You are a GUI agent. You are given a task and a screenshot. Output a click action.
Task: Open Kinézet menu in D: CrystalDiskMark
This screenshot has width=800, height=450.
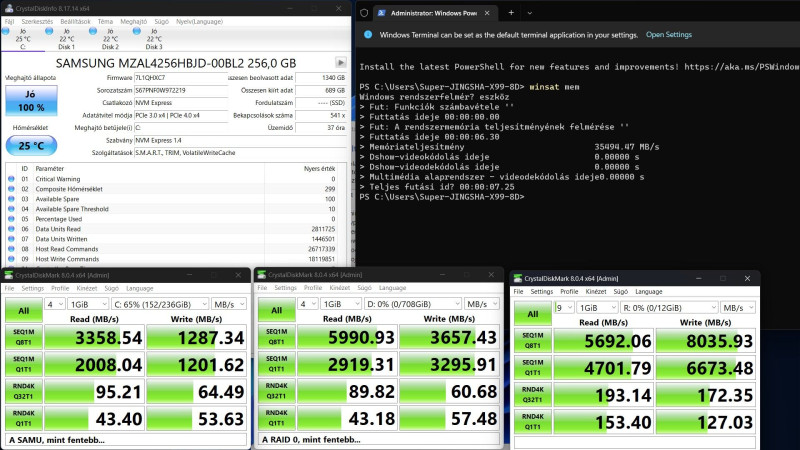(x=339, y=288)
